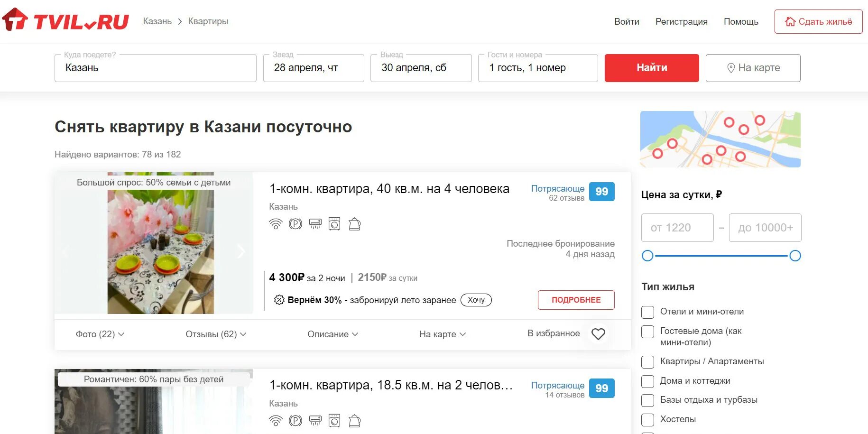Click the Куда поедете destination field
The width and height of the screenshot is (868, 434).
click(156, 68)
